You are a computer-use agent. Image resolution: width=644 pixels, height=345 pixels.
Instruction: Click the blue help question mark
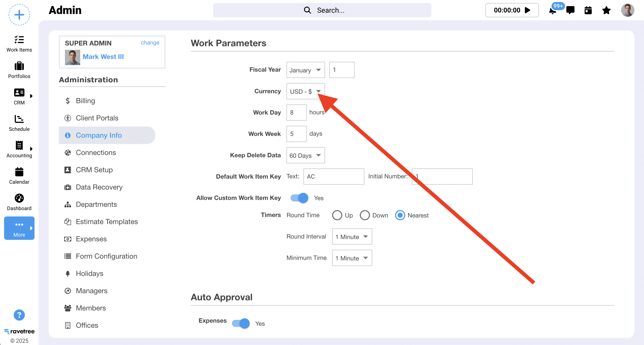click(x=19, y=315)
